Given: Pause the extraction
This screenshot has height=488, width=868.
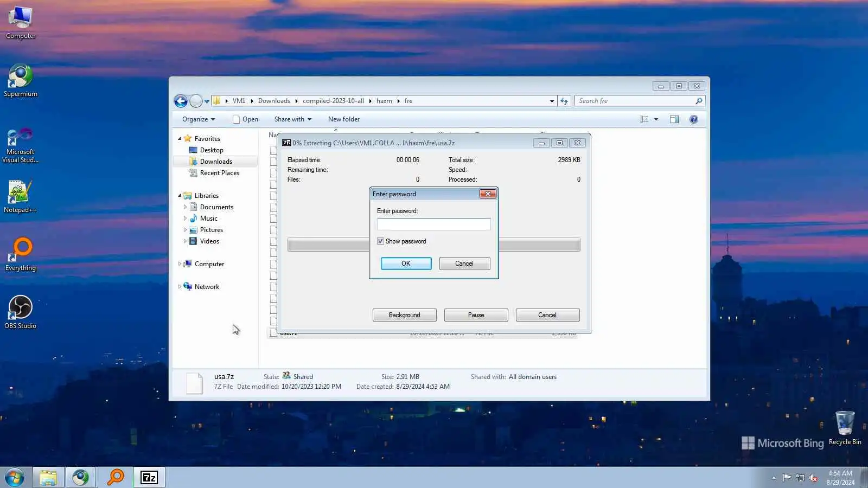Looking at the screenshot, I should click(476, 315).
